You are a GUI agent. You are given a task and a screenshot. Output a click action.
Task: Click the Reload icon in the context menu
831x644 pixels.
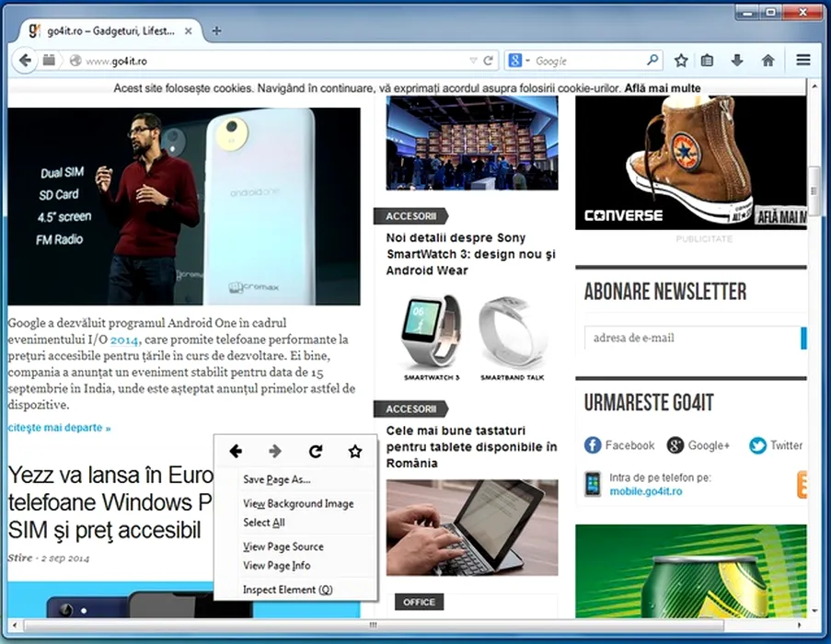point(316,451)
